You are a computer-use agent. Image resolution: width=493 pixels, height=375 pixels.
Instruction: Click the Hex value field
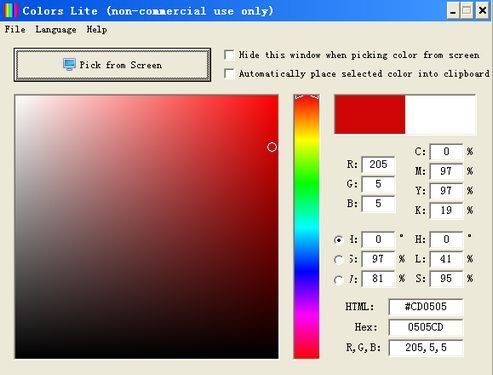(x=426, y=327)
